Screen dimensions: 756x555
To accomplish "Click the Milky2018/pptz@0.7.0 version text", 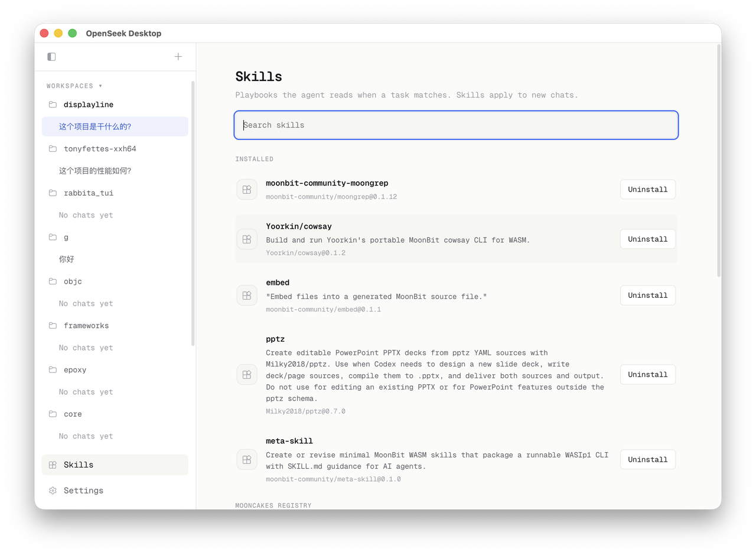I will [x=306, y=411].
